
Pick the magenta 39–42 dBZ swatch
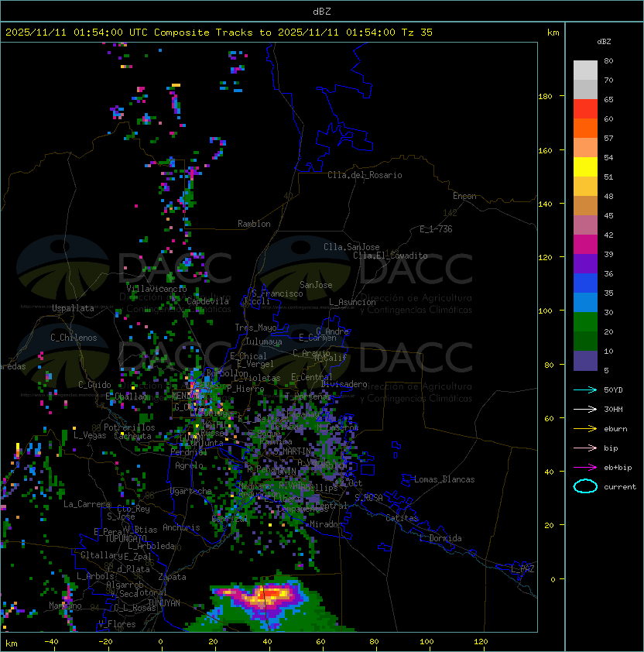(585, 244)
